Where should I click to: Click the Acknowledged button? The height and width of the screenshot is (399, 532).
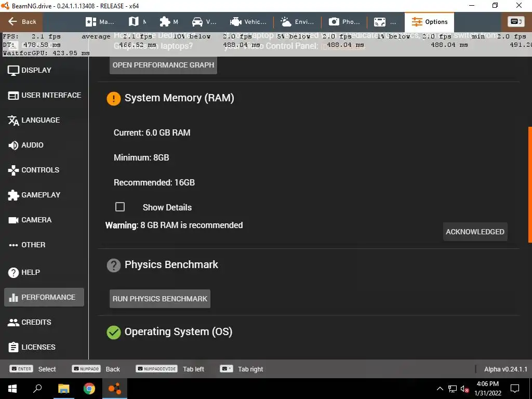(475, 232)
